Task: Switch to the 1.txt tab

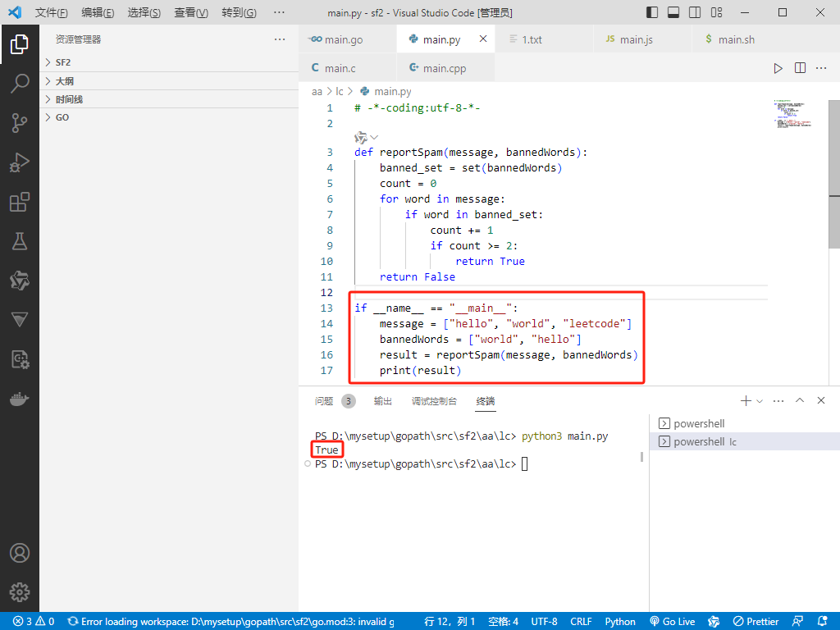Action: [x=545, y=39]
